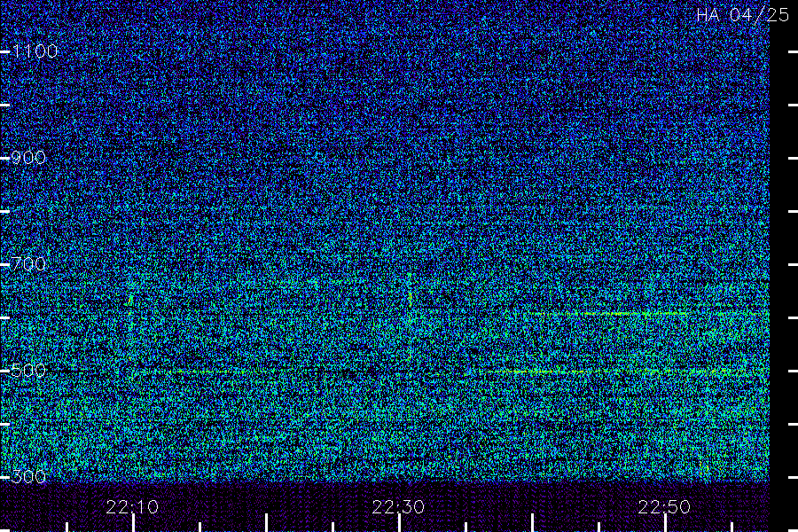Click the 900 frequency axis label

(x=28, y=158)
